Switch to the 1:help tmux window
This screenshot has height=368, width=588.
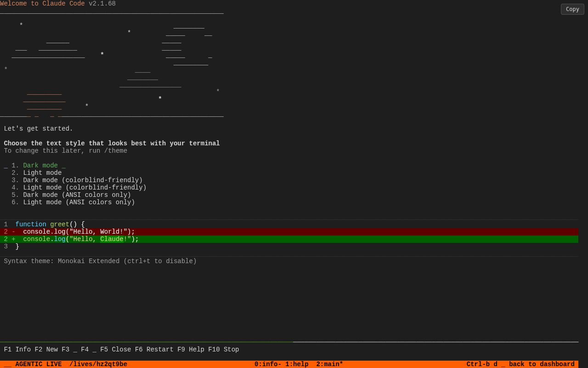(x=297, y=364)
